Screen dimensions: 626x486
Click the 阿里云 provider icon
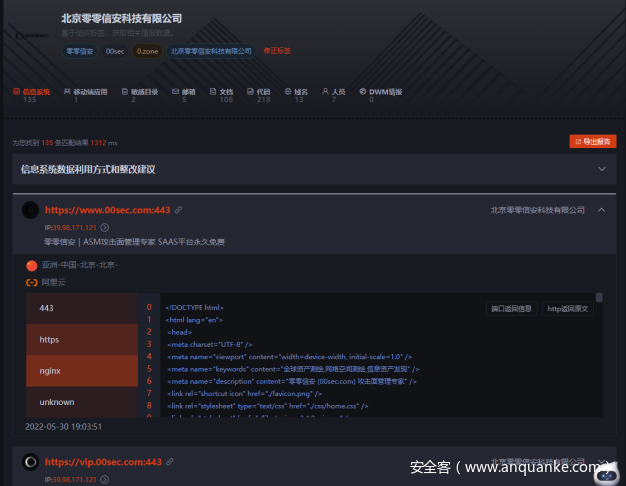tap(32, 282)
